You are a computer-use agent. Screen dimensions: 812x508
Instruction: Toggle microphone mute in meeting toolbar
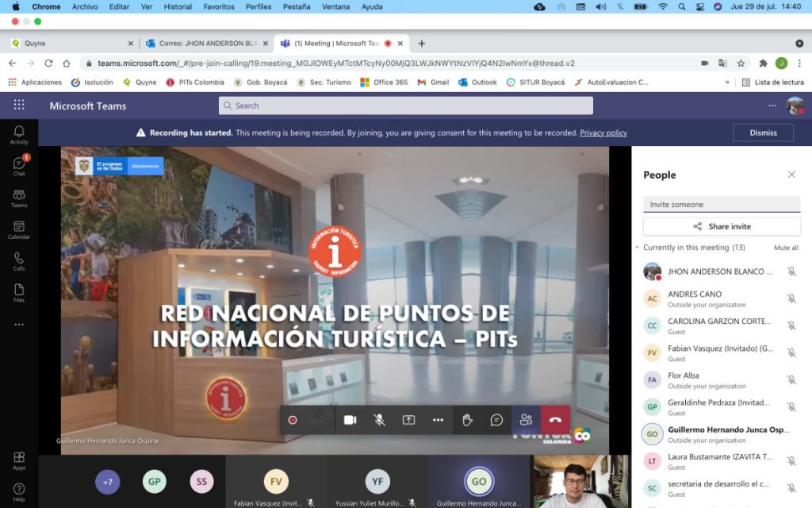[380, 420]
